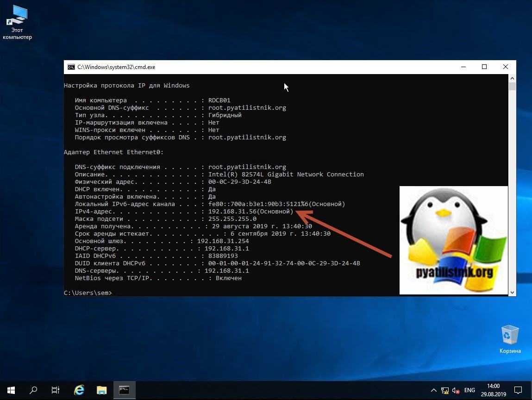Viewport: 532px width, 400px height.
Task: Open Task View from the taskbar
Action: pos(56,390)
